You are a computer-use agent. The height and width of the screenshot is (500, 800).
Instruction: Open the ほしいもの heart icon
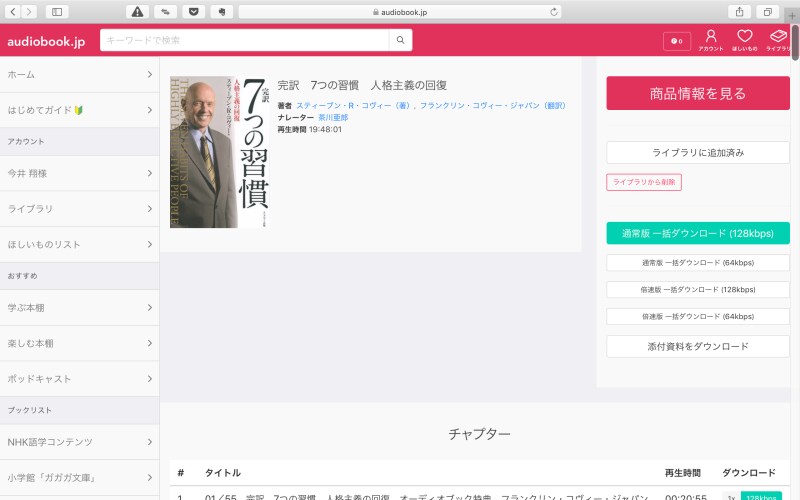pos(744,40)
